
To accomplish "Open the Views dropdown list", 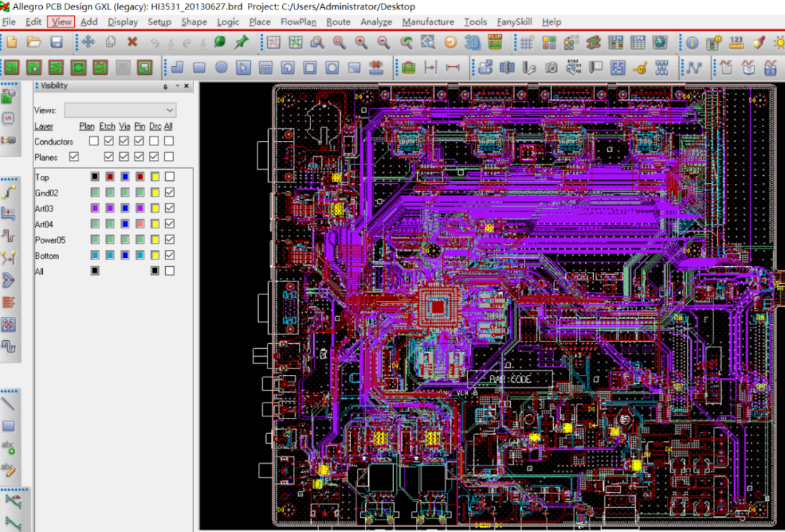I will pos(120,110).
